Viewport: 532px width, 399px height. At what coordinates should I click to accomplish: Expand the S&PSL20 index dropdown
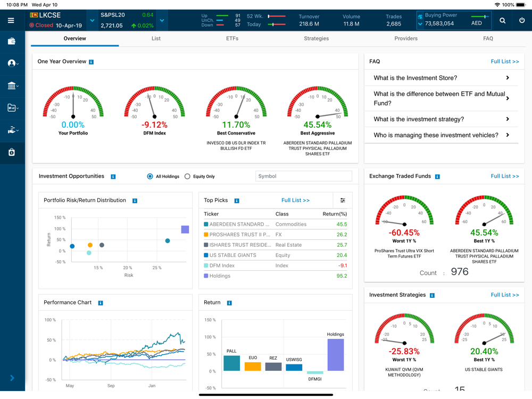[x=162, y=20]
